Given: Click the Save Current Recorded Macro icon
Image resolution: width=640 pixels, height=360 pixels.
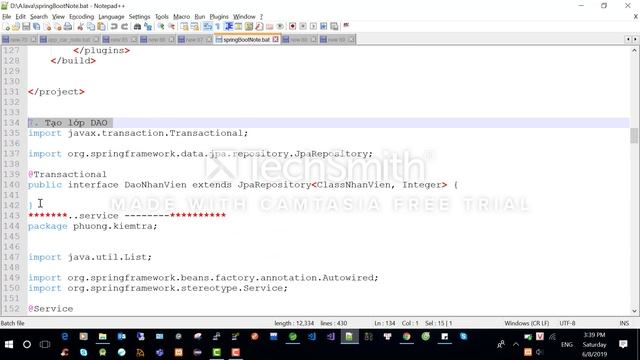Looking at the screenshot, I should 334,27.
